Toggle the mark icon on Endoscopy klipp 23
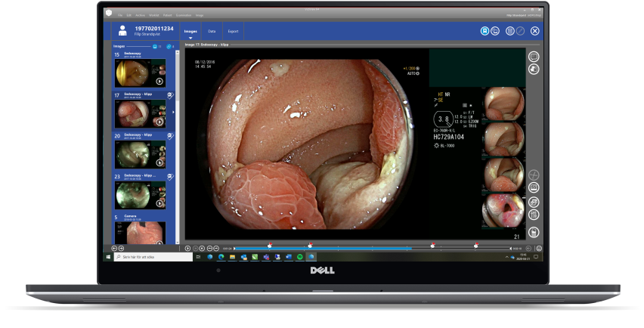Viewport: 644px width, 328px height. 169,177
